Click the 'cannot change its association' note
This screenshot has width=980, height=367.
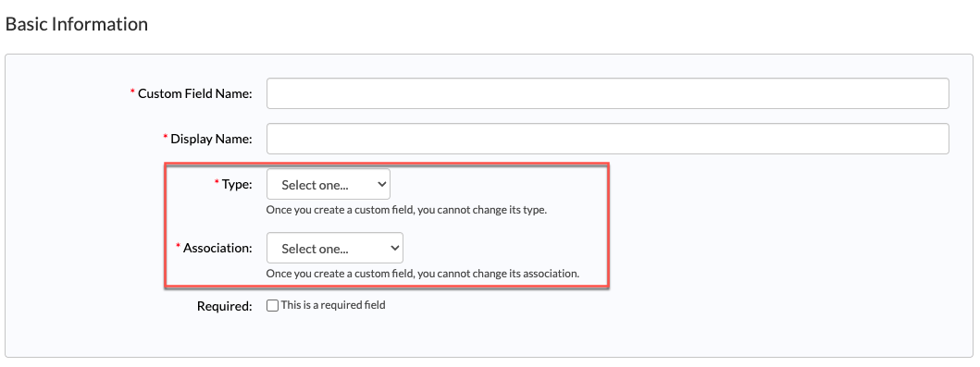(423, 274)
